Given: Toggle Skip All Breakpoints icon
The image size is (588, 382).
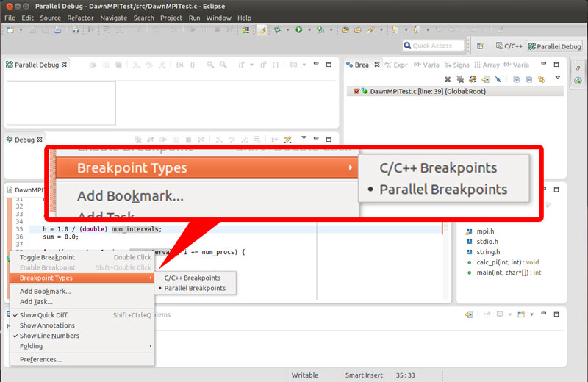Looking at the screenshot, I should (x=498, y=79).
